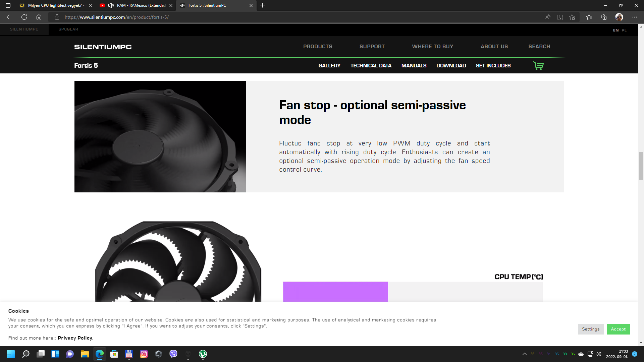Add page to favorites star icon
The height and width of the screenshot is (362, 644).
pos(572,17)
